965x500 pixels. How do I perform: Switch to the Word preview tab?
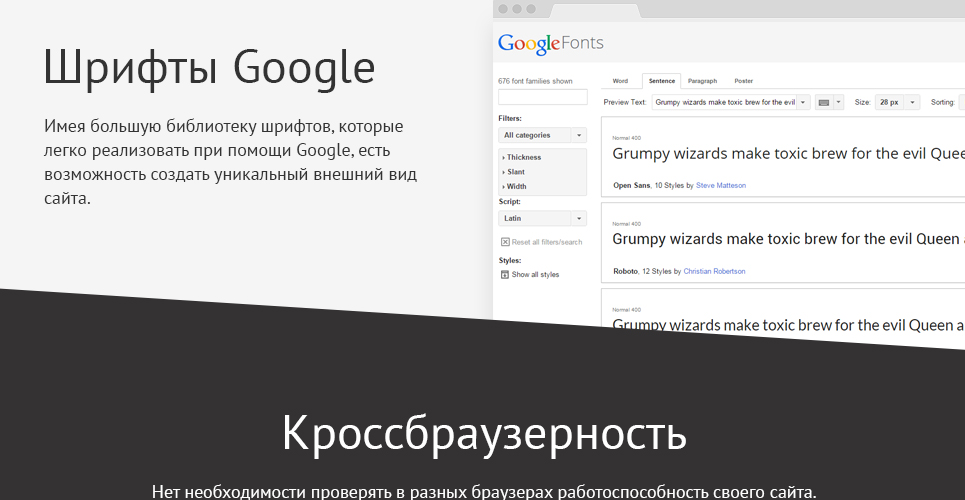(620, 81)
